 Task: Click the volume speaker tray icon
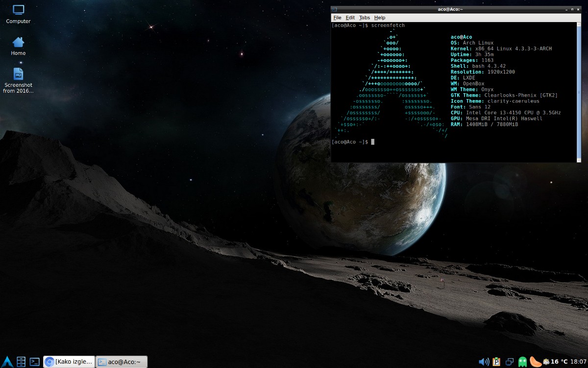[483, 362]
